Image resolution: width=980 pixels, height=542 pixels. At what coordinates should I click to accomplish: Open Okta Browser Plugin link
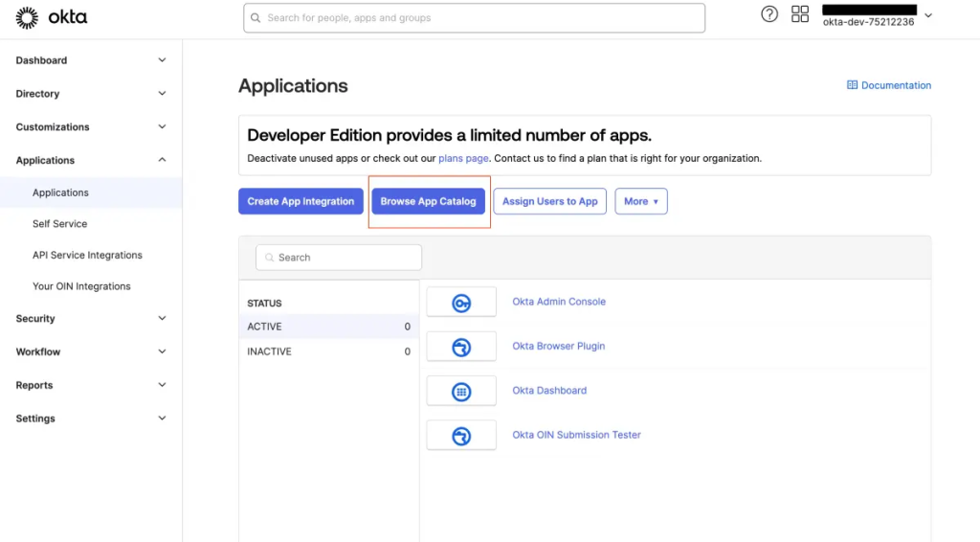(x=559, y=346)
